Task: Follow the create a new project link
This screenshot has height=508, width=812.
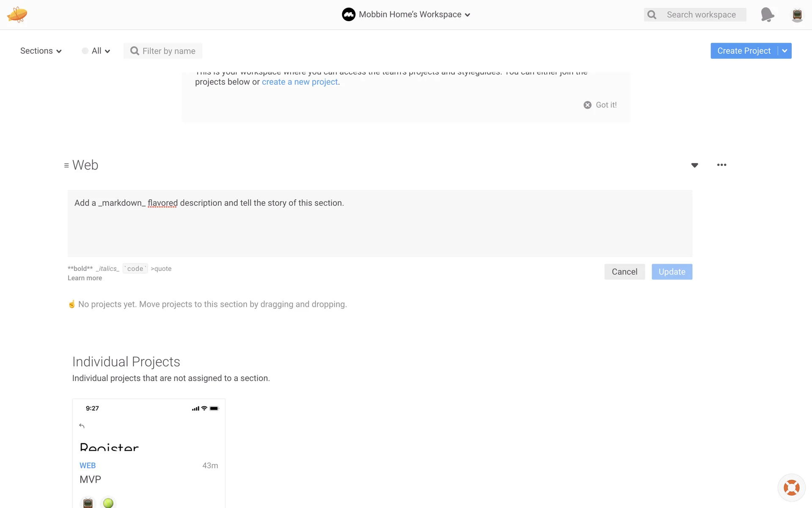Action: click(299, 82)
